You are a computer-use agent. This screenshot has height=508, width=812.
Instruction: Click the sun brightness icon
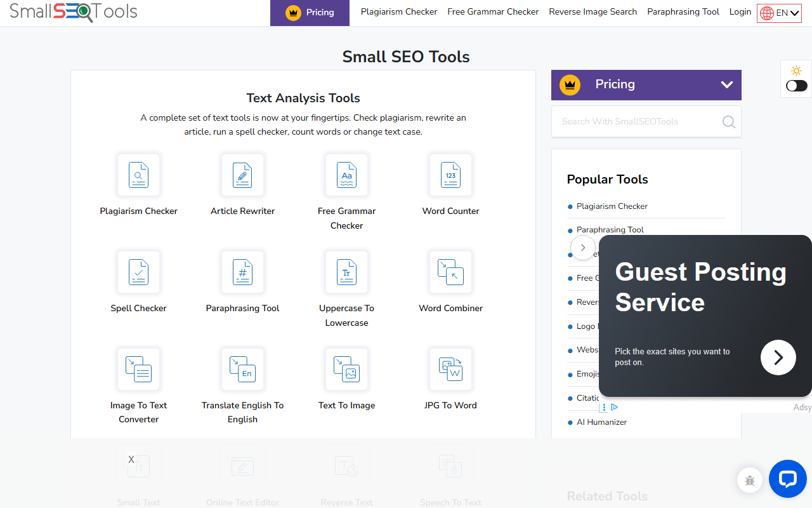pyautogui.click(x=796, y=71)
